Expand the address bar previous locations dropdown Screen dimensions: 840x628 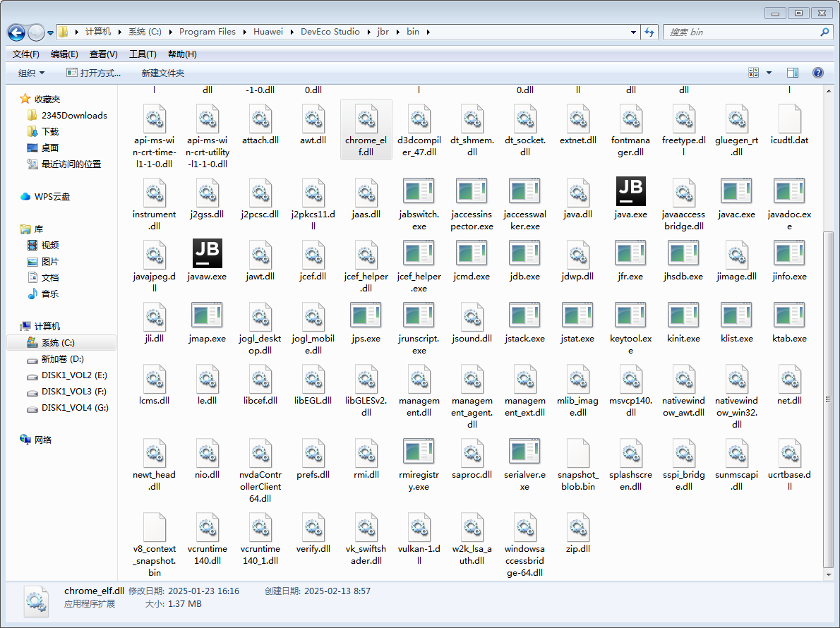634,32
